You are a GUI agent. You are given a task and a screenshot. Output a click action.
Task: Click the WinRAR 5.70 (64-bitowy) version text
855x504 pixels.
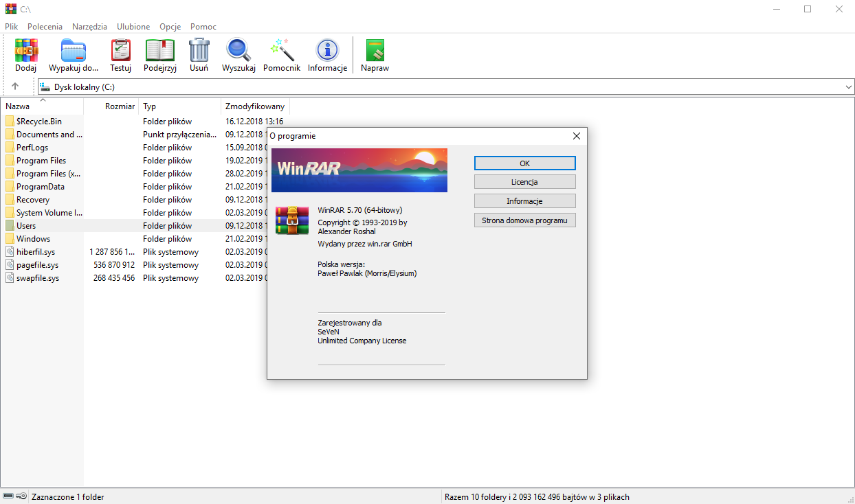[360, 210]
